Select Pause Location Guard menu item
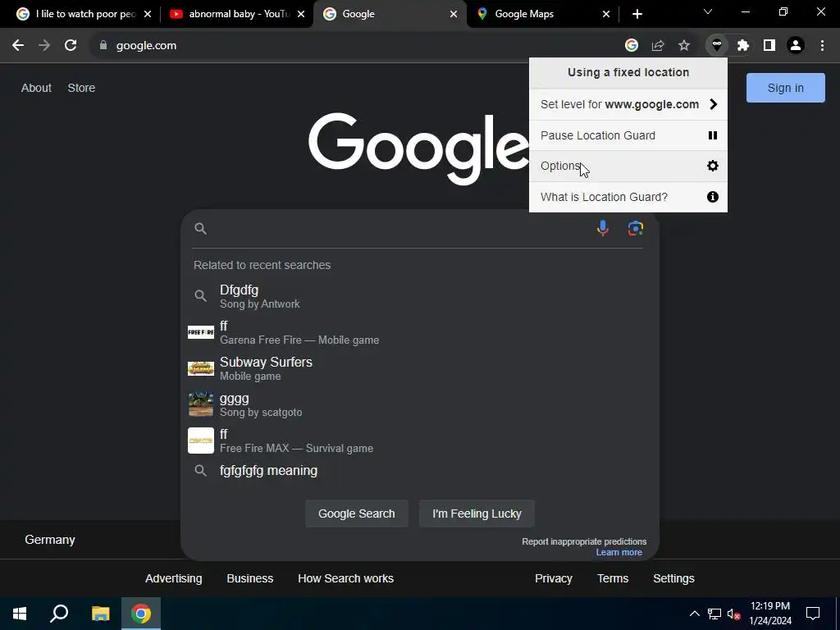This screenshot has height=630, width=840. pos(628,135)
